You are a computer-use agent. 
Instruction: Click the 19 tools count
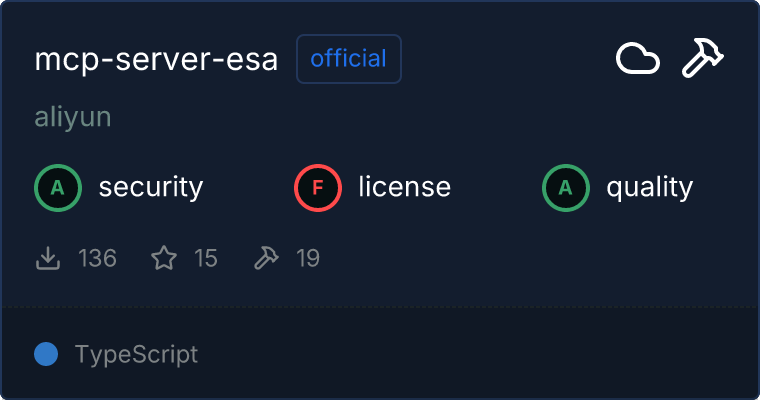coord(308,259)
